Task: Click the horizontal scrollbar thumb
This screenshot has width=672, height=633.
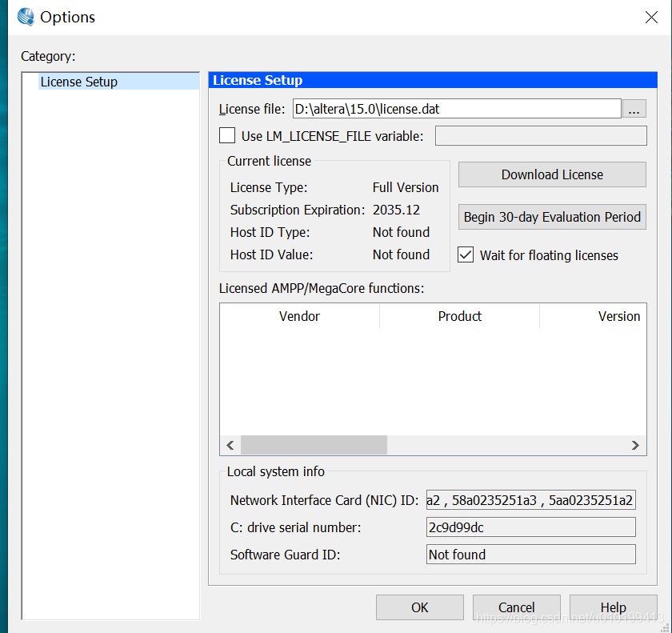Action: point(314,445)
